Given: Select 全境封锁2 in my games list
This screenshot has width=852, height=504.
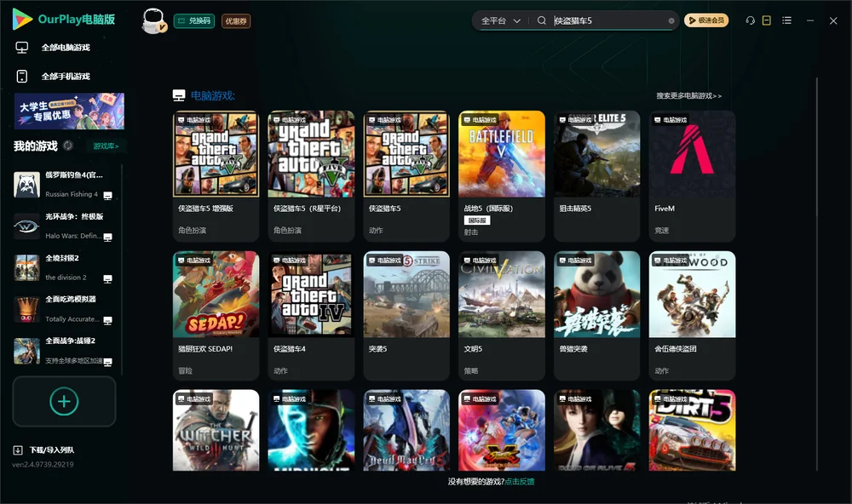Looking at the screenshot, I should coord(64,267).
